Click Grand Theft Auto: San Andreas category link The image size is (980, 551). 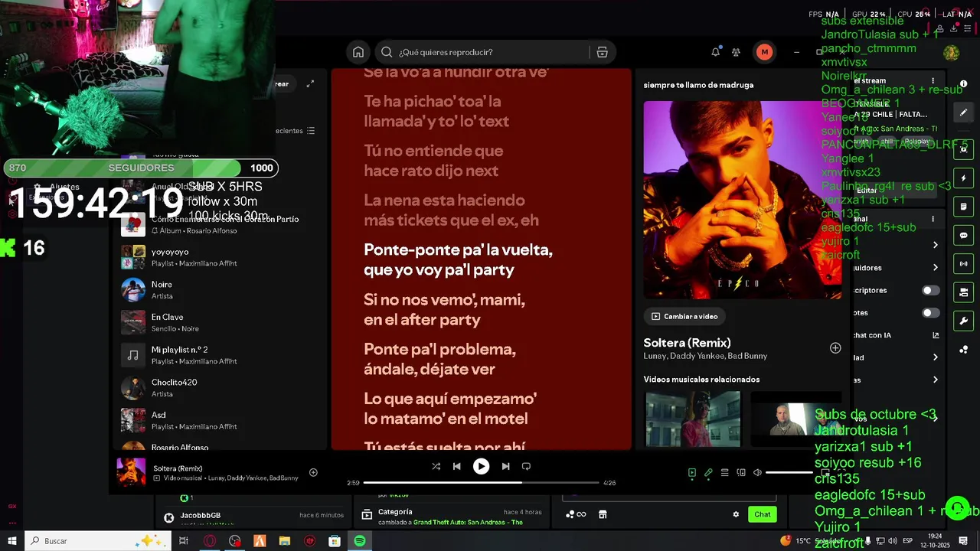[x=468, y=522]
